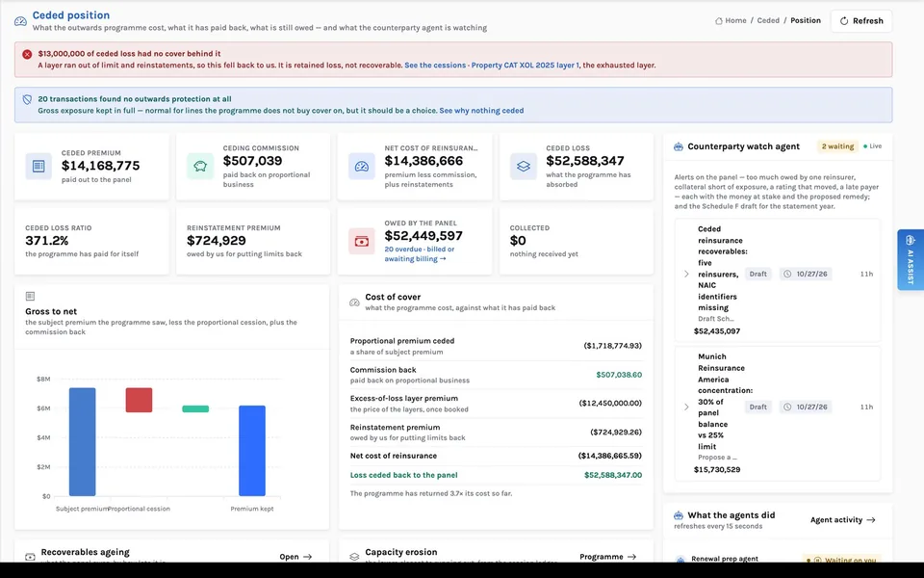Go to Ceded in the breadcrumb
Image resolution: width=924 pixels, height=578 pixels.
coord(768,20)
